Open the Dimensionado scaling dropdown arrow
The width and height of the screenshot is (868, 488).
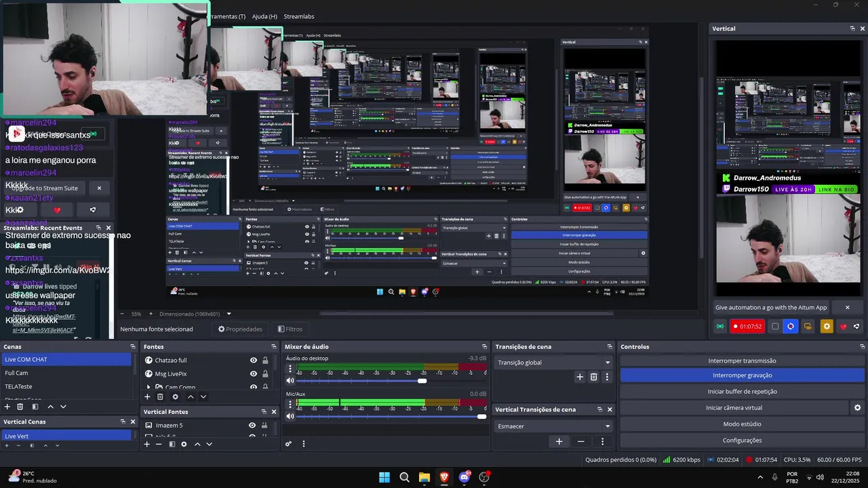[229, 314]
